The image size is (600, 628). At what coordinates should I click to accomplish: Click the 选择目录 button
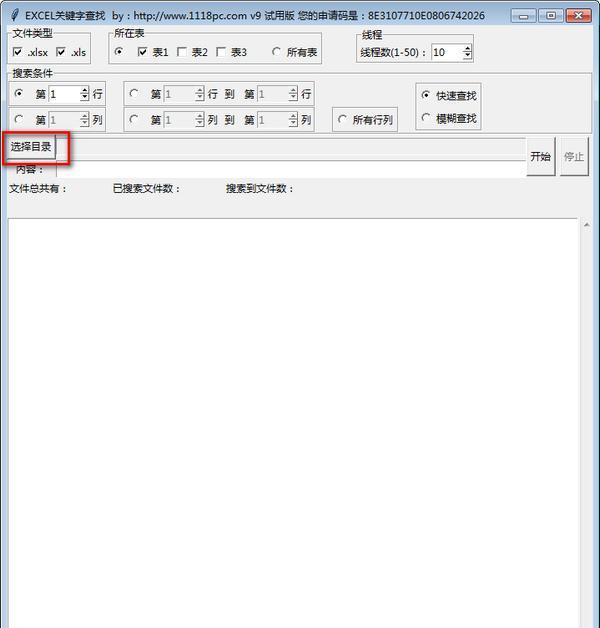tap(30, 147)
